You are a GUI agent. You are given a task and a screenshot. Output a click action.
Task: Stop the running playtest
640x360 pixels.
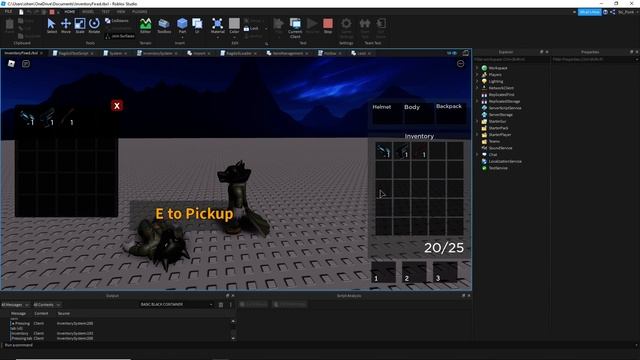[x=328, y=26]
